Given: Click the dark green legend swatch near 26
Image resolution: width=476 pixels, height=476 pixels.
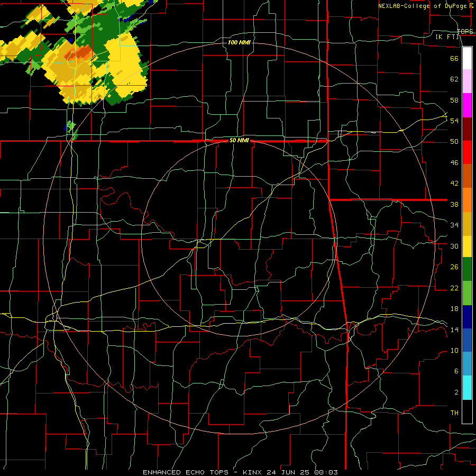Looking at the screenshot, I should [467, 269].
